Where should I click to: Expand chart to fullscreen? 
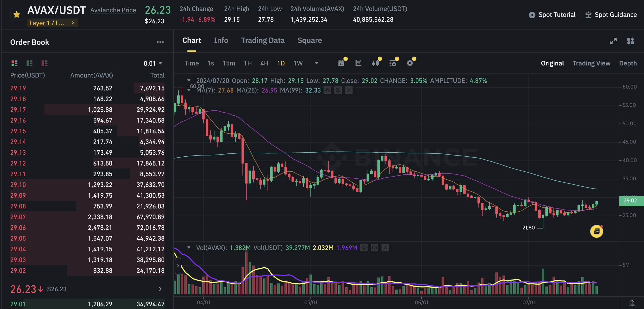point(613,41)
